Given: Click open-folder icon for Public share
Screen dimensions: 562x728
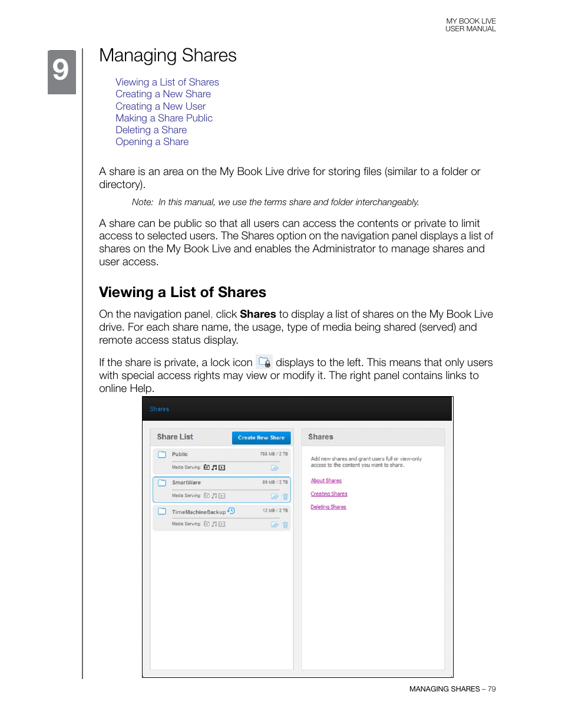Looking at the screenshot, I should pos(275,468).
